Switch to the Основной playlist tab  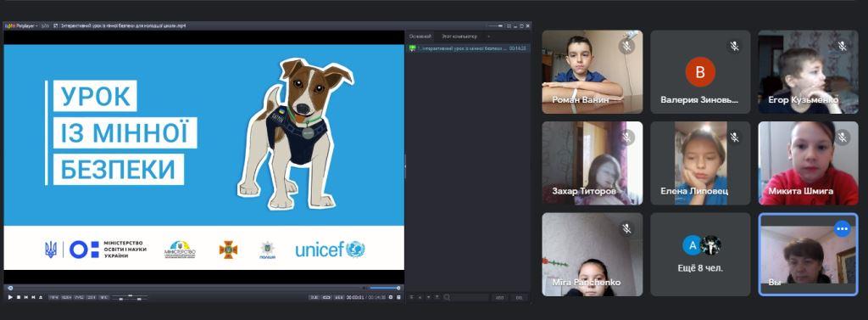[420, 36]
